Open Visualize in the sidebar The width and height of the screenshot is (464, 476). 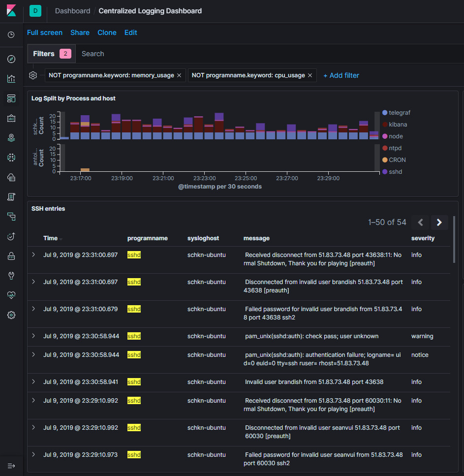coord(11,79)
